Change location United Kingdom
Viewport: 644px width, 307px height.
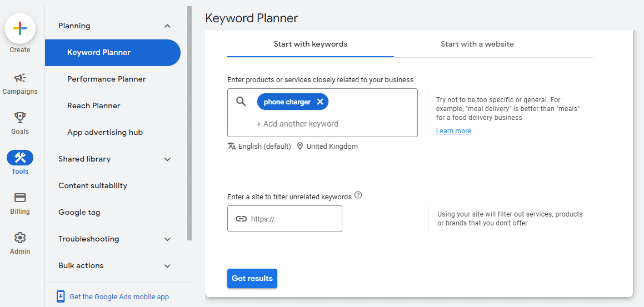[x=332, y=146]
